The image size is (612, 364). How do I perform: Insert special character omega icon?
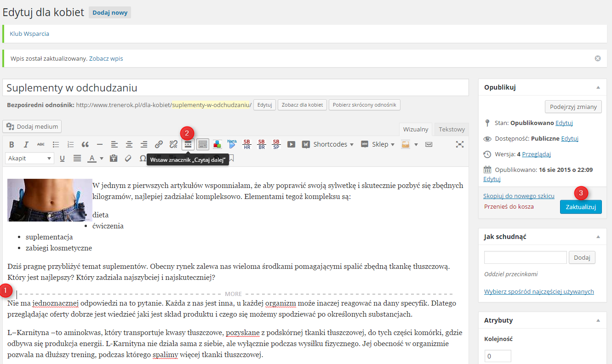143,158
